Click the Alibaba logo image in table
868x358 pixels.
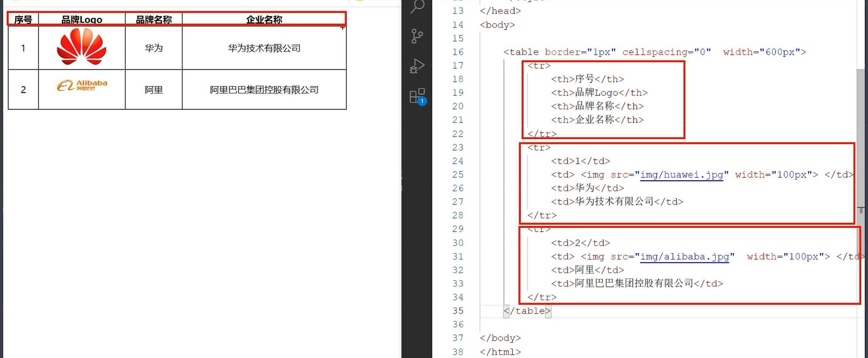point(82,85)
